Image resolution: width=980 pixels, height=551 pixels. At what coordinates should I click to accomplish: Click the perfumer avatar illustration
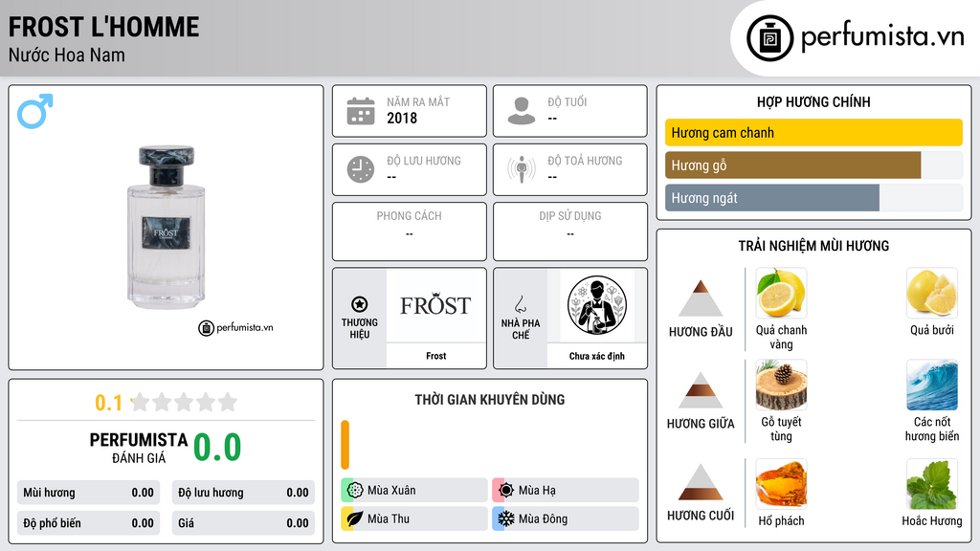point(597,305)
